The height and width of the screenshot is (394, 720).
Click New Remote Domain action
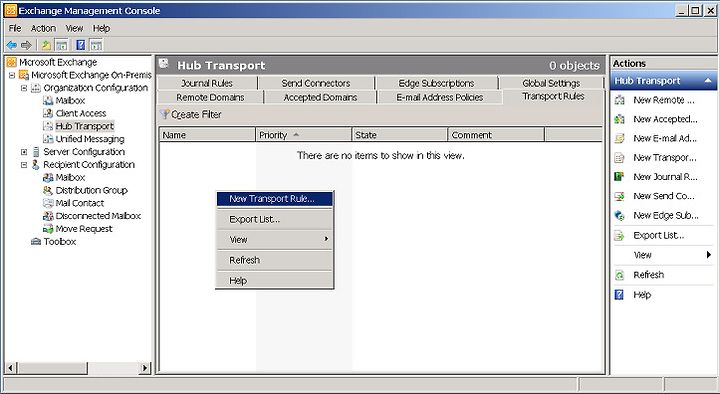click(x=664, y=100)
